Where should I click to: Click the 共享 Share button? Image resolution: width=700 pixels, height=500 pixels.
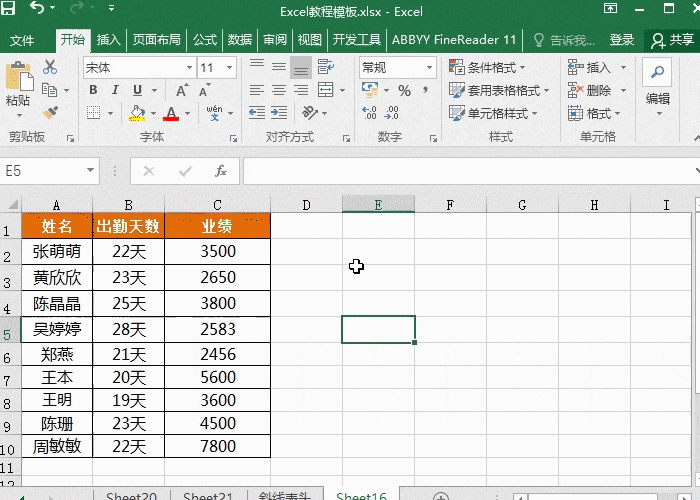(x=672, y=40)
